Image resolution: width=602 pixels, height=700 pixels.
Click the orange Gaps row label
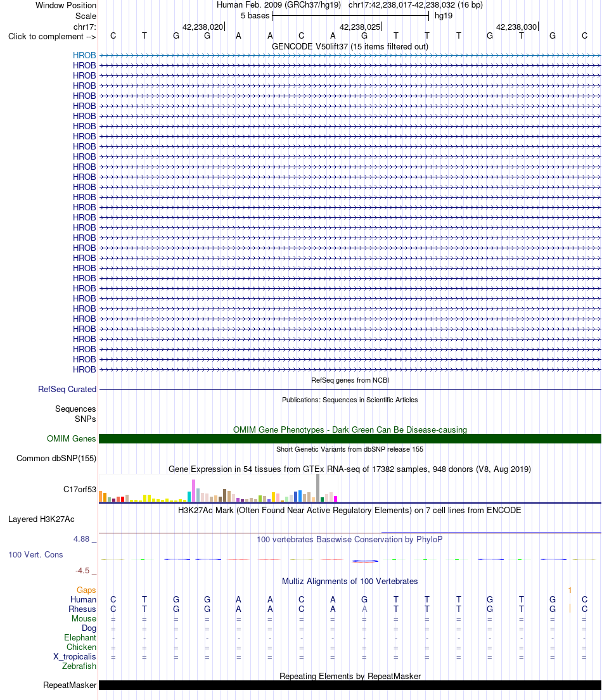click(x=86, y=590)
